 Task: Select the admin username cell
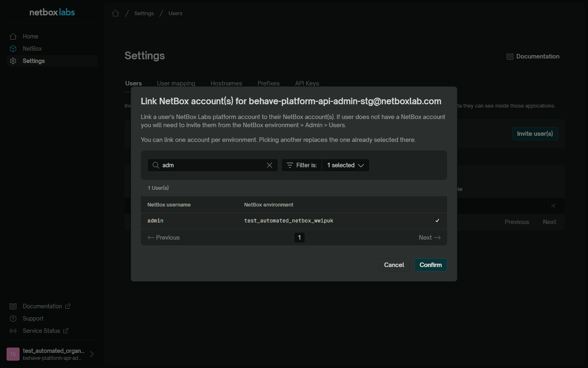pyautogui.click(x=156, y=221)
